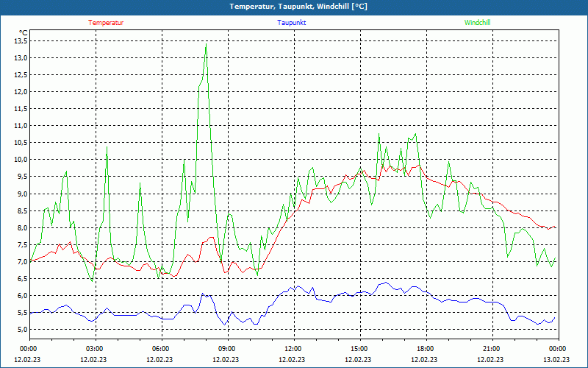The width and height of the screenshot is (588, 368).
Task: Click the 6,5 y-axis value
Action: click(22, 279)
